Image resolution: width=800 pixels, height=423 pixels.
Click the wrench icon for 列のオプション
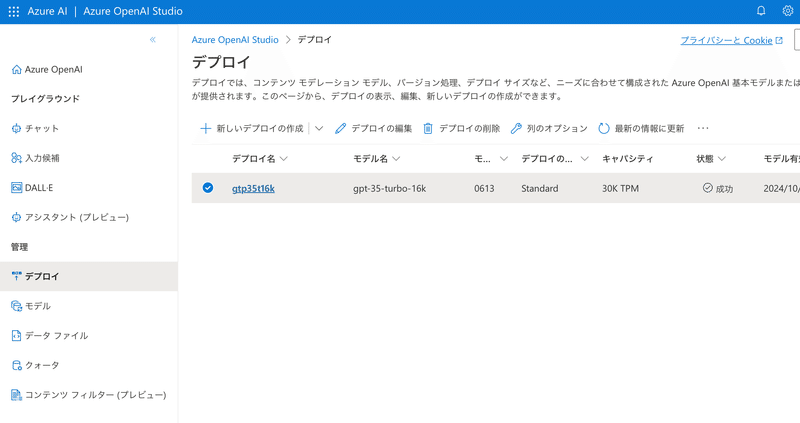coord(516,129)
